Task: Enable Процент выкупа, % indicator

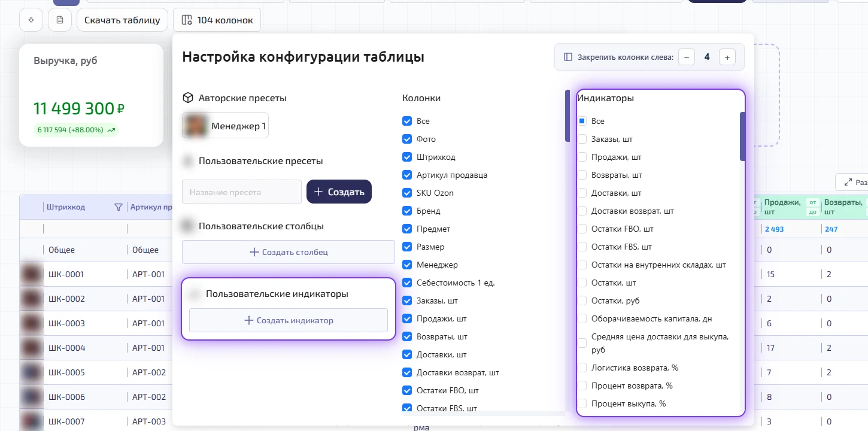Action: click(582, 403)
